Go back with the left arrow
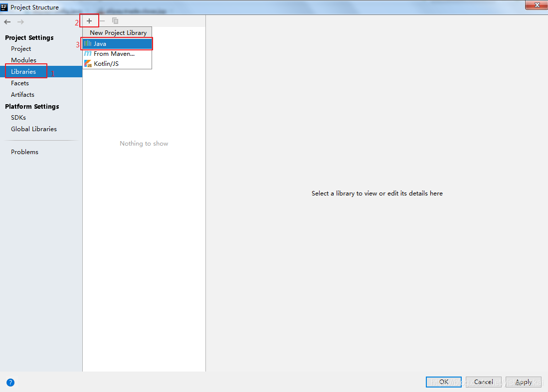This screenshot has width=548, height=392. click(x=7, y=22)
